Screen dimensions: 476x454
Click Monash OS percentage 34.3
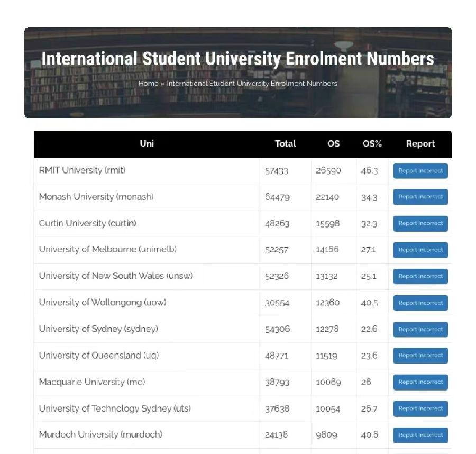(x=369, y=197)
